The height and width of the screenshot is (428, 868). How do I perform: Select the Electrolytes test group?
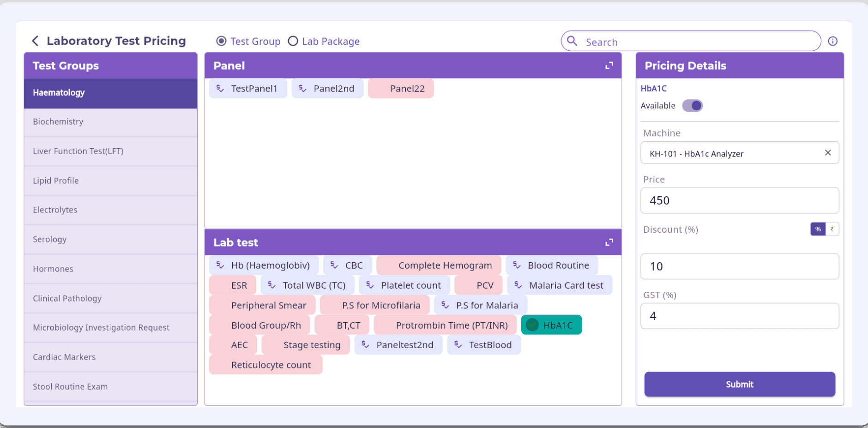(x=111, y=210)
